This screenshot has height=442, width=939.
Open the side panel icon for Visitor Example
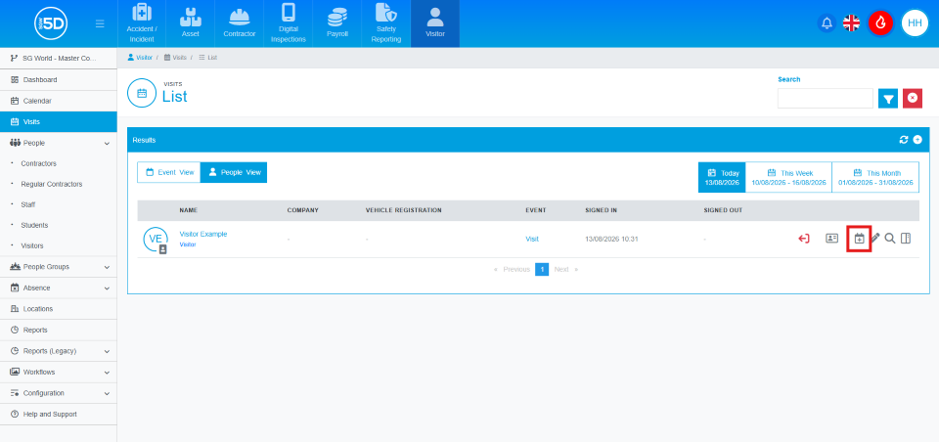point(905,238)
